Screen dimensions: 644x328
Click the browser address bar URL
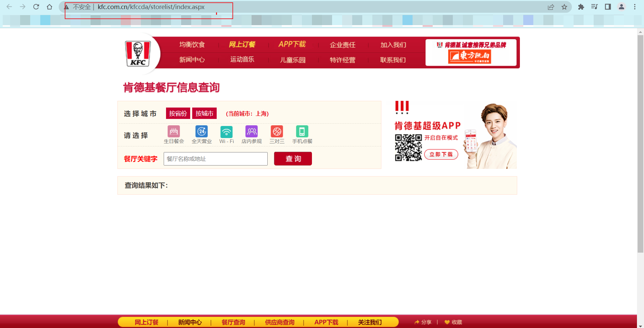(x=151, y=7)
